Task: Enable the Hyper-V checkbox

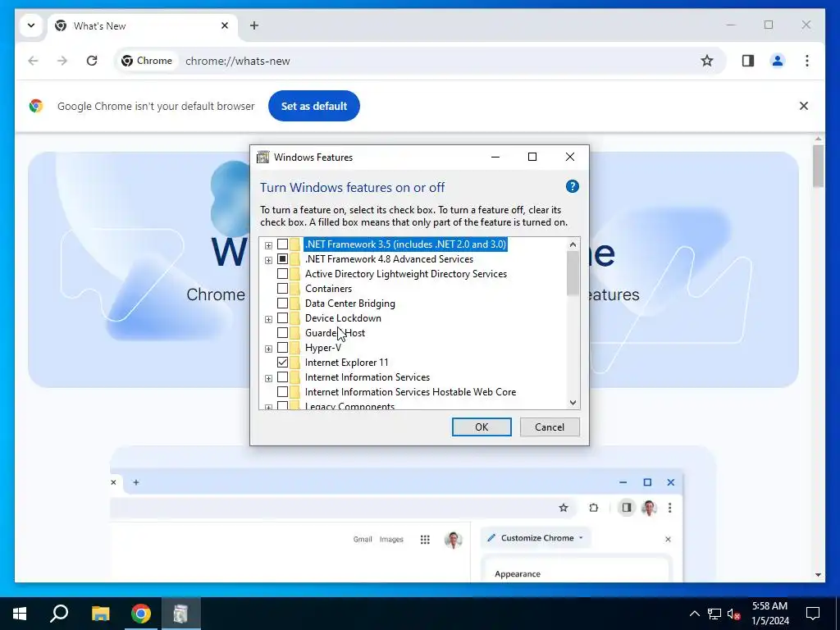Action: click(x=282, y=348)
